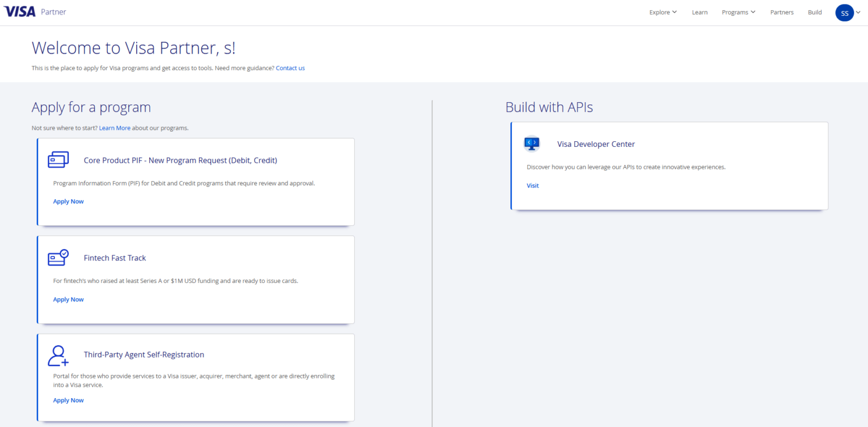The height and width of the screenshot is (427, 868).
Task: Click the SS user avatar
Action: [x=844, y=12]
